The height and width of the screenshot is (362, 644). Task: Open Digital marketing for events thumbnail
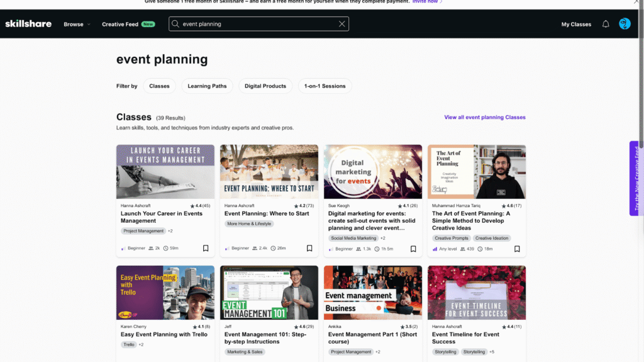point(373,171)
